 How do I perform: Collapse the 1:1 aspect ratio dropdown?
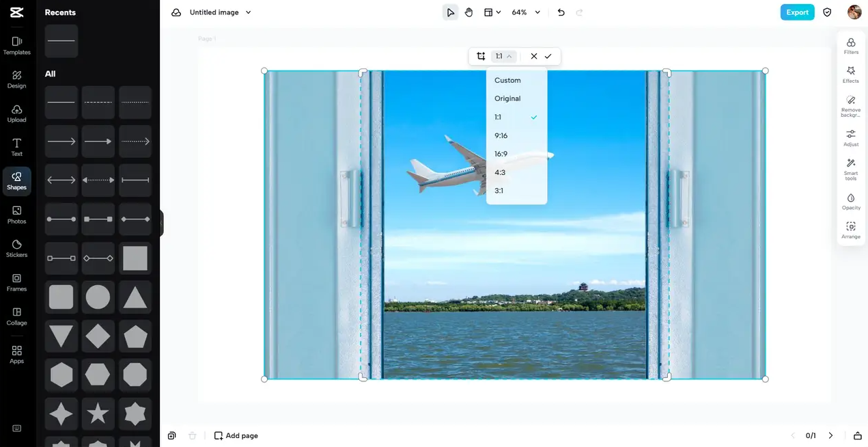pos(503,56)
